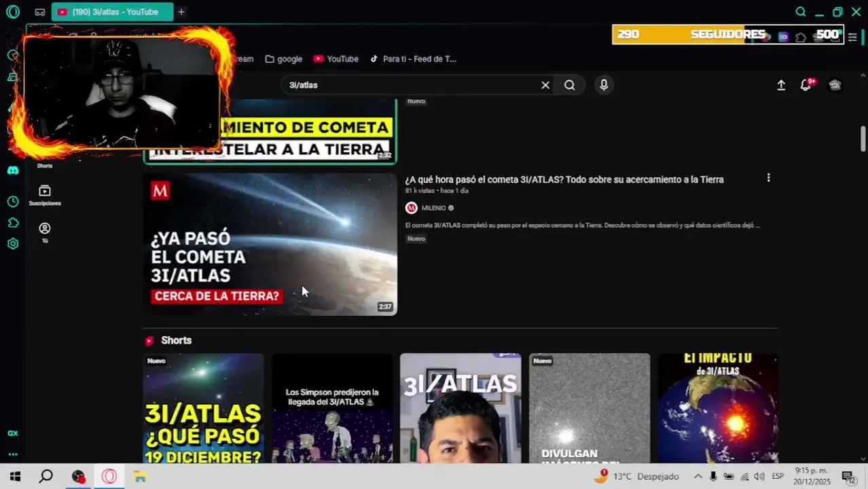Open the Los Simpson predijeron short
This screenshot has width=868, height=489.
(x=332, y=408)
